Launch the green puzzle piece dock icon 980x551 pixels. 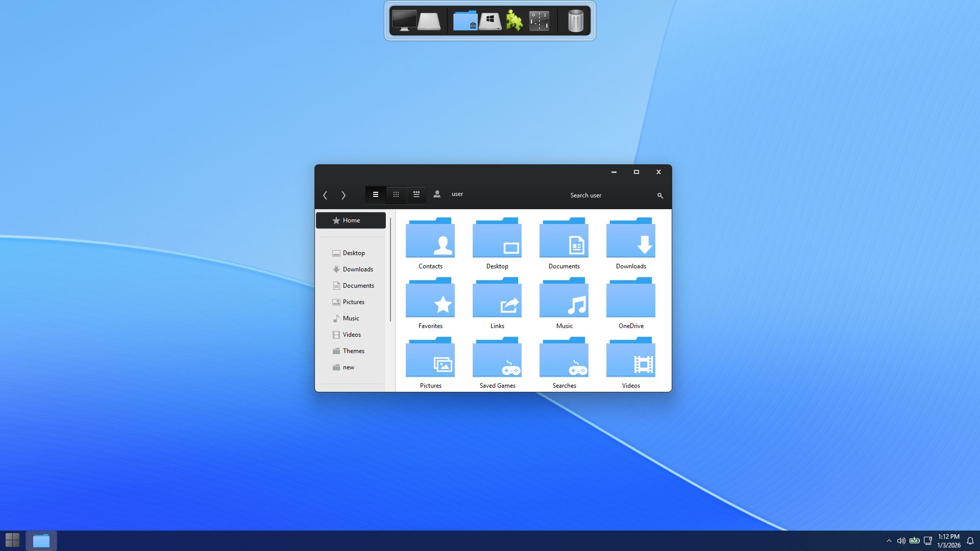514,21
